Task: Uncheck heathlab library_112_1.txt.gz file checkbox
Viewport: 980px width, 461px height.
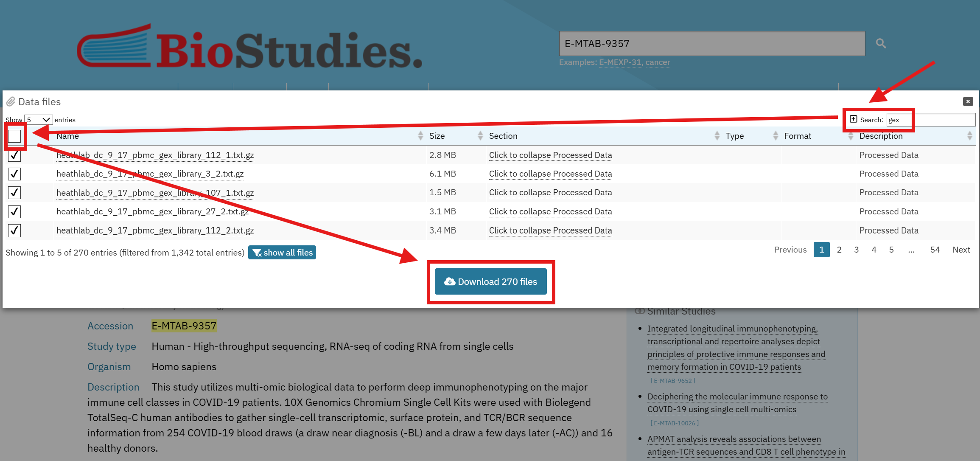Action: [x=14, y=155]
